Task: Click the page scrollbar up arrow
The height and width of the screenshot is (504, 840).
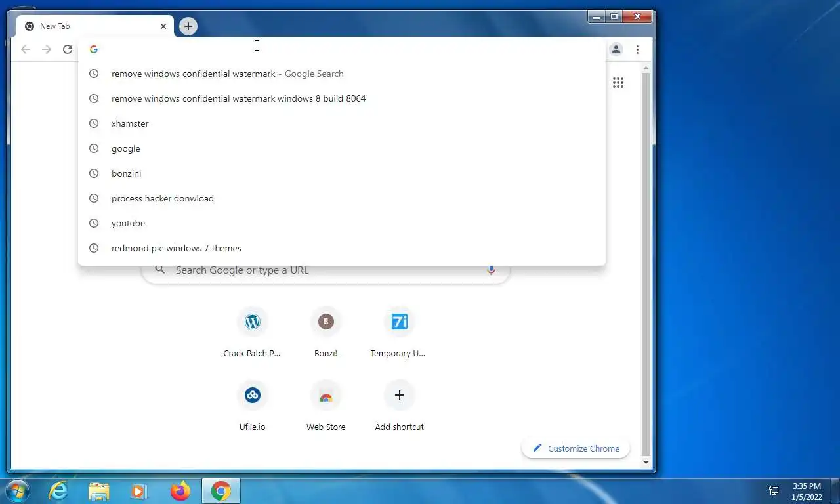Action: (646, 68)
